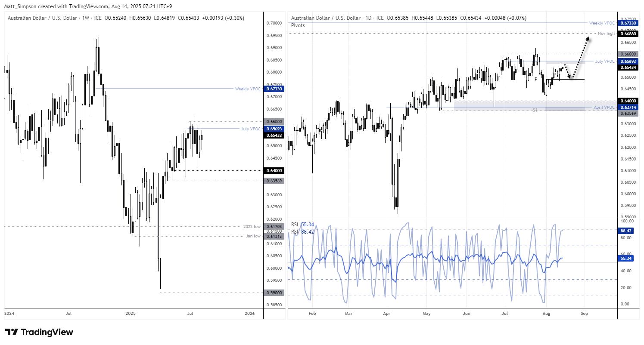Click the upward dotted arrow head near Nov high
The image size is (644, 345).
[588, 38]
